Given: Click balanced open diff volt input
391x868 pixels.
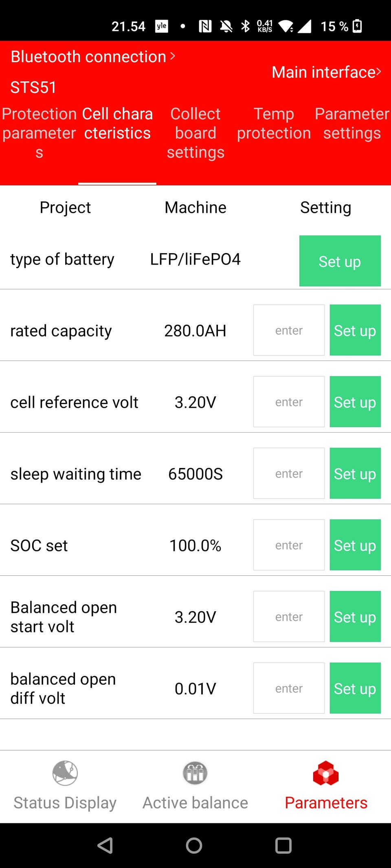Looking at the screenshot, I should (x=289, y=688).
